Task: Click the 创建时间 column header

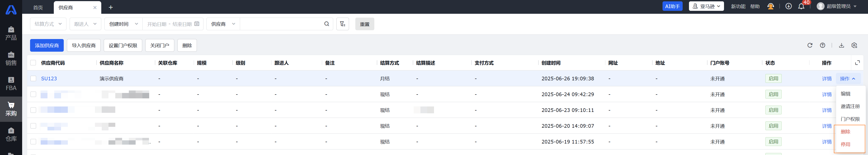Action: 551,63
